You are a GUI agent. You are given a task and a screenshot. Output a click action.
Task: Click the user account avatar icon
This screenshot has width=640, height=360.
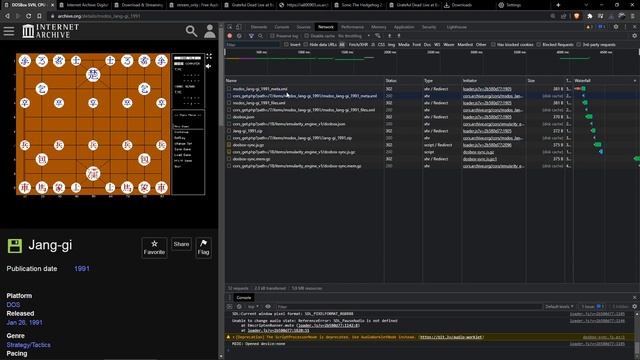coord(210,31)
